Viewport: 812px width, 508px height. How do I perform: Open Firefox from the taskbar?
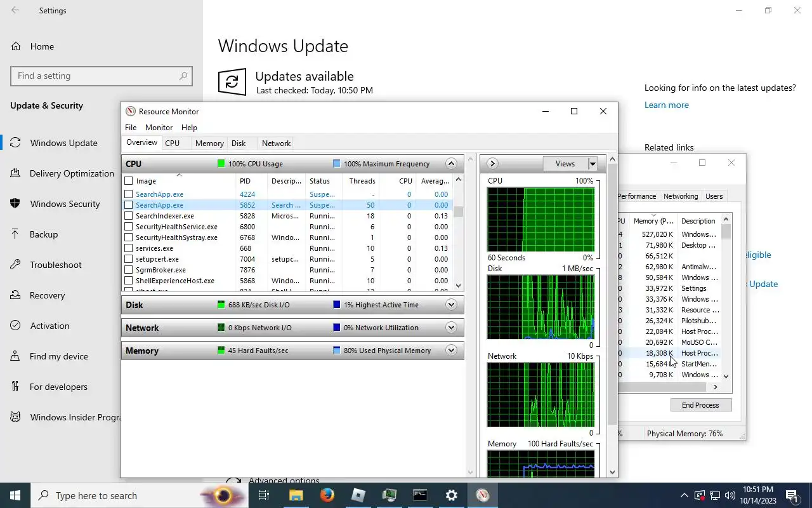[327, 495]
